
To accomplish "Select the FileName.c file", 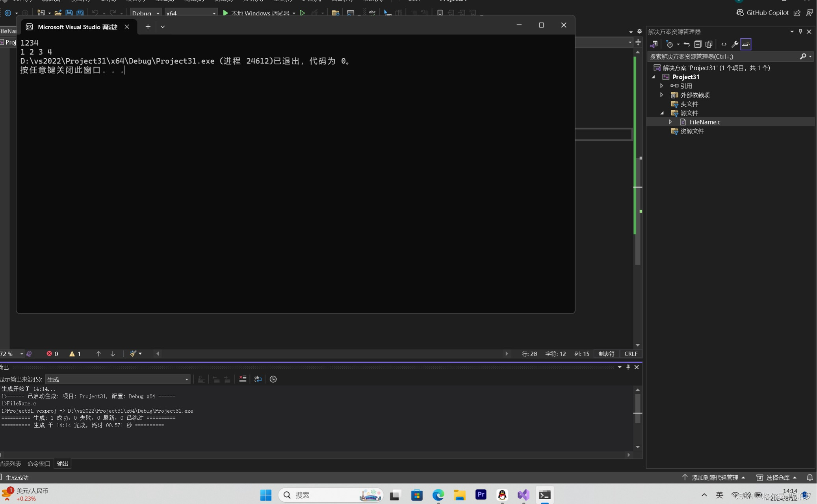I will (704, 122).
